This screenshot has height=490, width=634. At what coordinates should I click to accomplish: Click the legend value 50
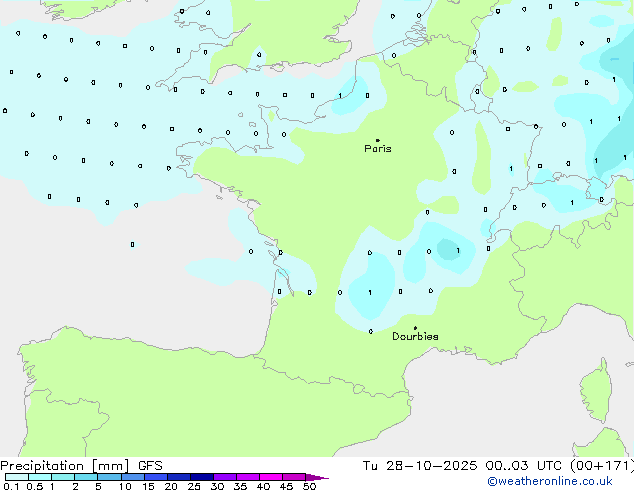309,486
